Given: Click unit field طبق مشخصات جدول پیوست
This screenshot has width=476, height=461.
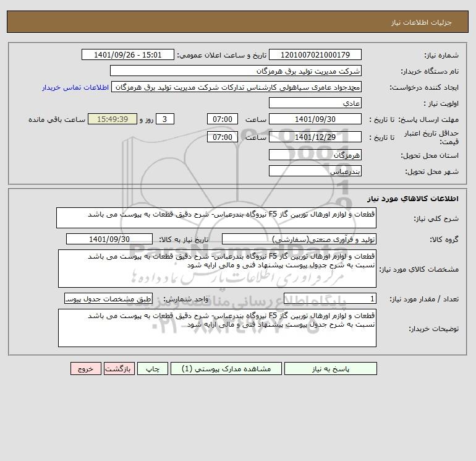Looking at the screenshot, I should 108,298.
